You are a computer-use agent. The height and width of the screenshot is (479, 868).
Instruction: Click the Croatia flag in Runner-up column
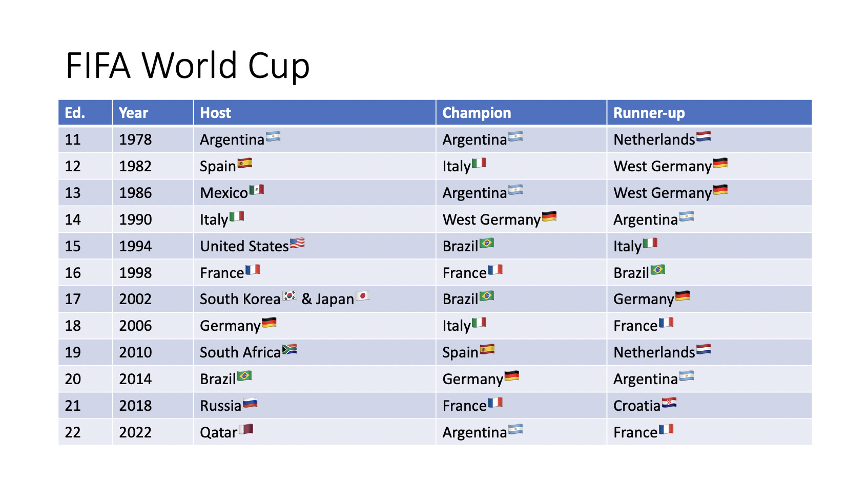click(669, 403)
